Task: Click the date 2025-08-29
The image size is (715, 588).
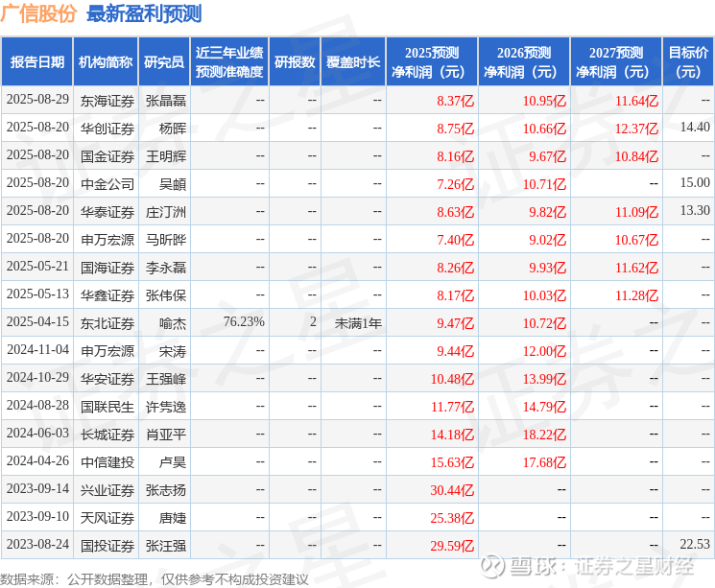Action: click(37, 100)
